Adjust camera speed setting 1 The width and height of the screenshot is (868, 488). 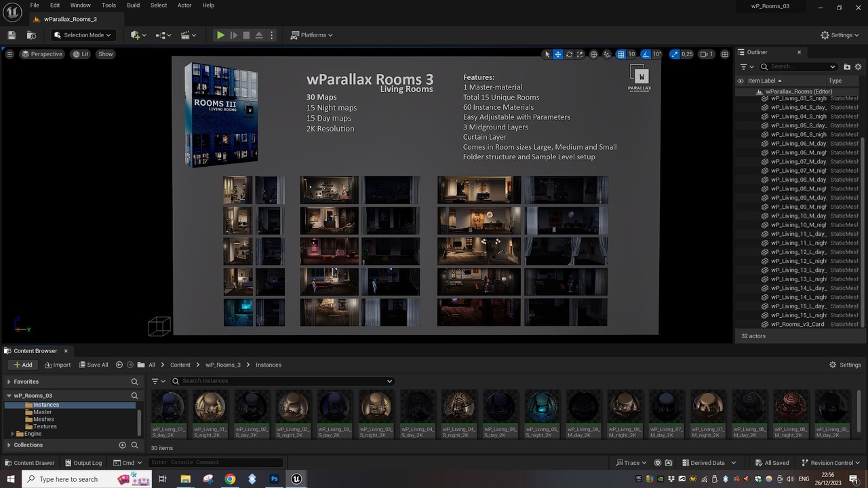pos(706,54)
